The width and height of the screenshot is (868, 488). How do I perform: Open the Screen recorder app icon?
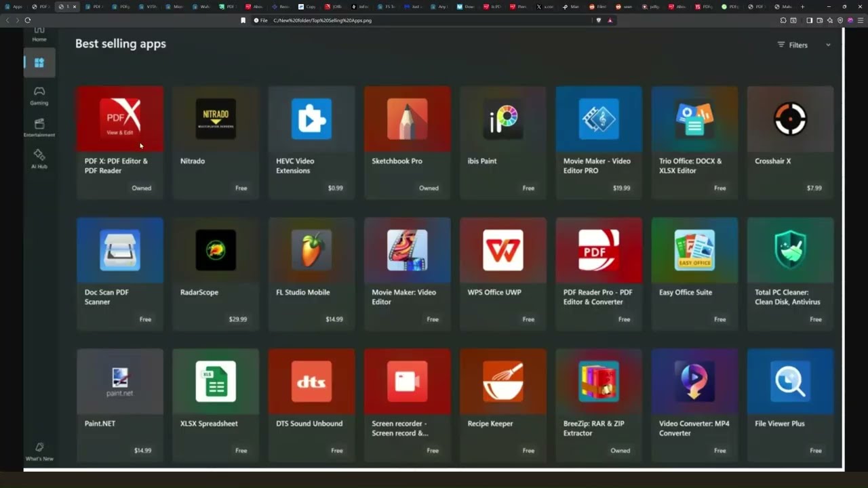coord(407,381)
